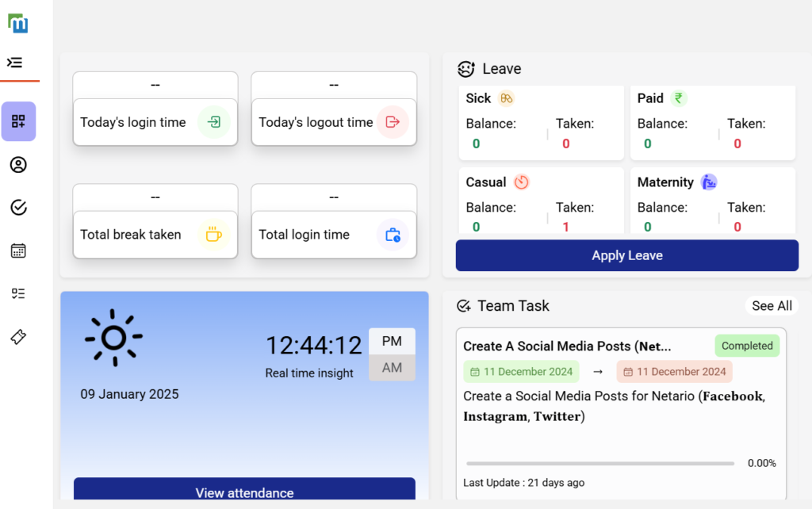Image resolution: width=812 pixels, height=509 pixels.
Task: Click the Completed status badge
Action: pyautogui.click(x=747, y=346)
